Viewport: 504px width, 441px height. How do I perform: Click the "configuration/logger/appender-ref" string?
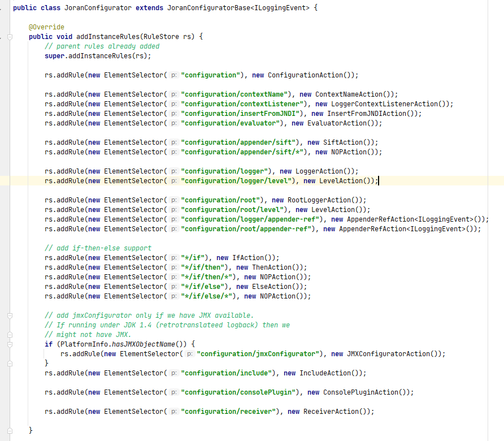point(250,220)
